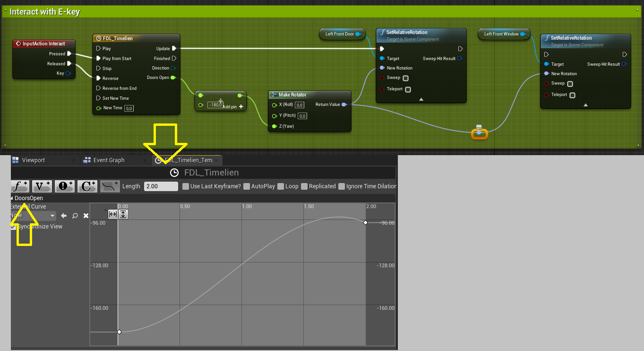
Task: Enable the AutoPlay checkbox
Action: point(247,186)
